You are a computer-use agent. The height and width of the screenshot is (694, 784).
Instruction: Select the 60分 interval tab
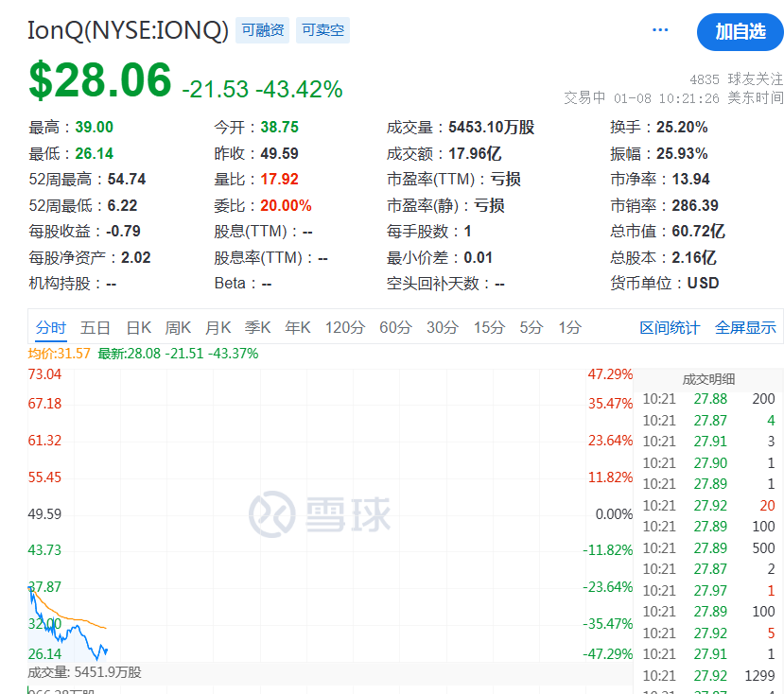(x=395, y=328)
